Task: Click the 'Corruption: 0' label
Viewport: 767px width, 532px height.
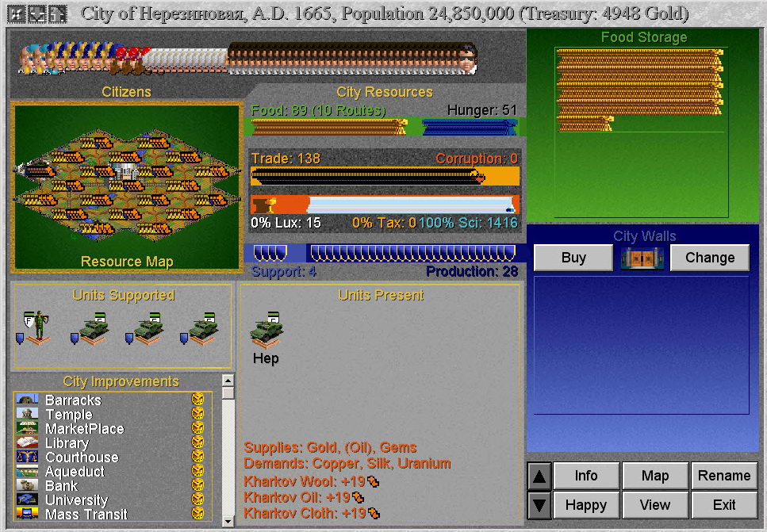Action: tap(477, 159)
